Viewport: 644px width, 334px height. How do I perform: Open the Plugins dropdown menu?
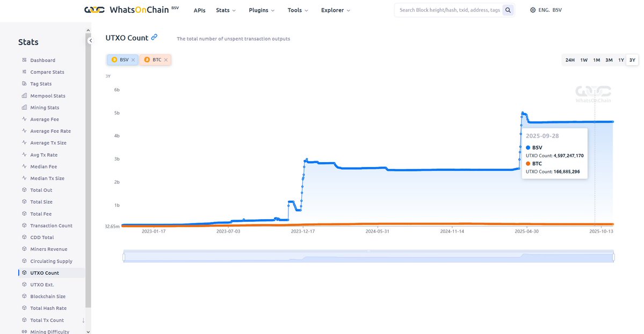coord(262,10)
